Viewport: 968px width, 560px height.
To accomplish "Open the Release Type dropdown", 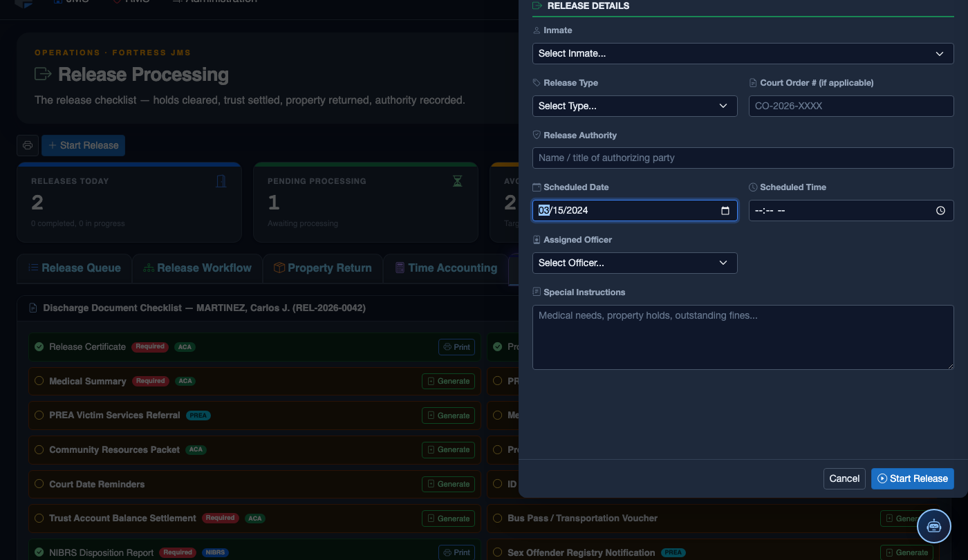I will click(x=635, y=106).
